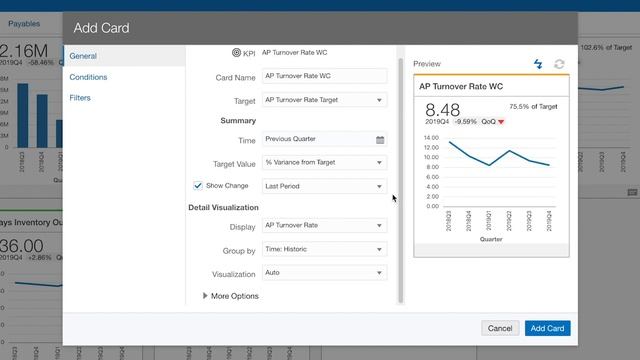Click the KPI target icon
The height and width of the screenshot is (360, 640).
pyautogui.click(x=236, y=53)
